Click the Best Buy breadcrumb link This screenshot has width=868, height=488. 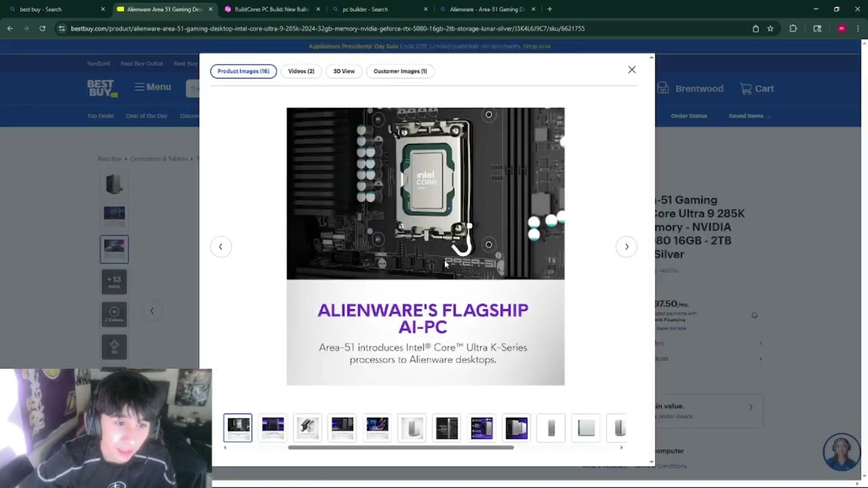[109, 159]
